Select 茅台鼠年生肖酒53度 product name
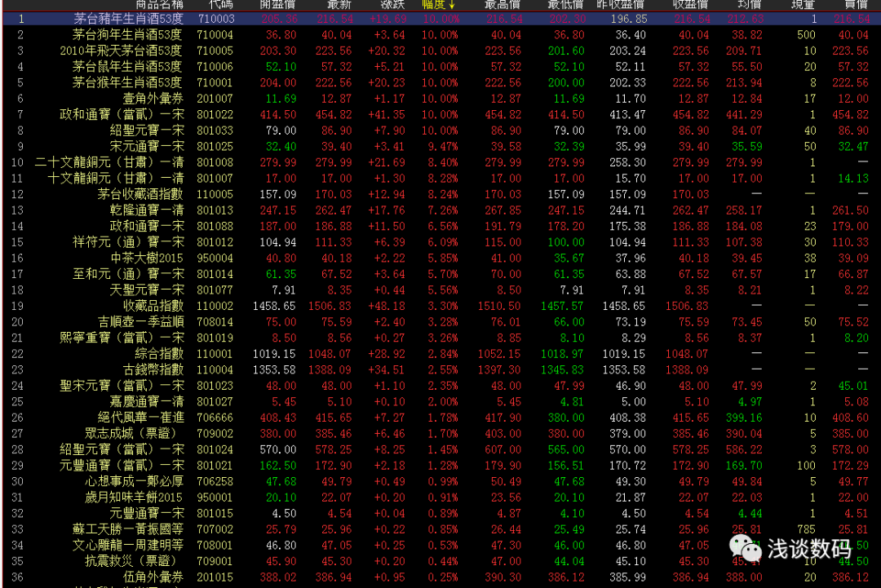This screenshot has height=588, width=881. (128, 66)
